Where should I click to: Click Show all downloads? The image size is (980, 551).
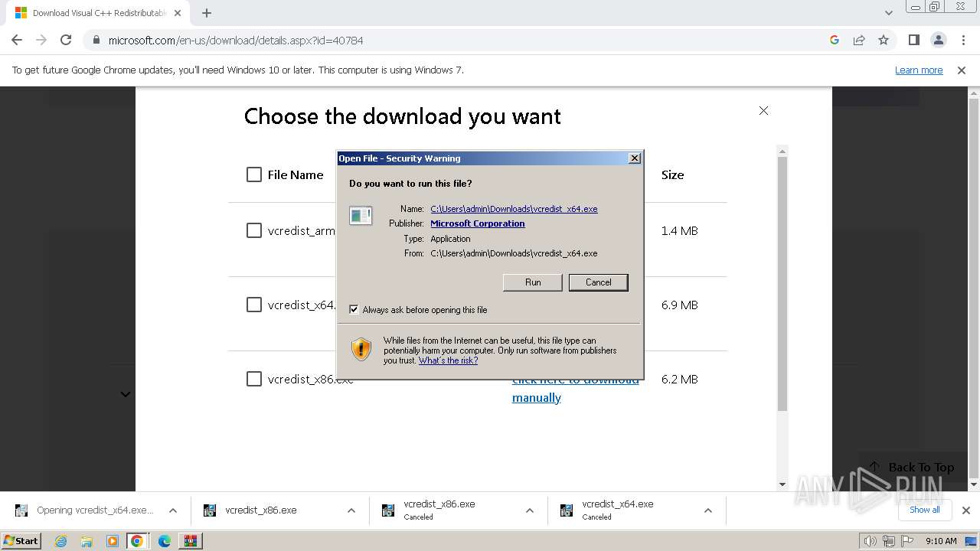tap(925, 510)
